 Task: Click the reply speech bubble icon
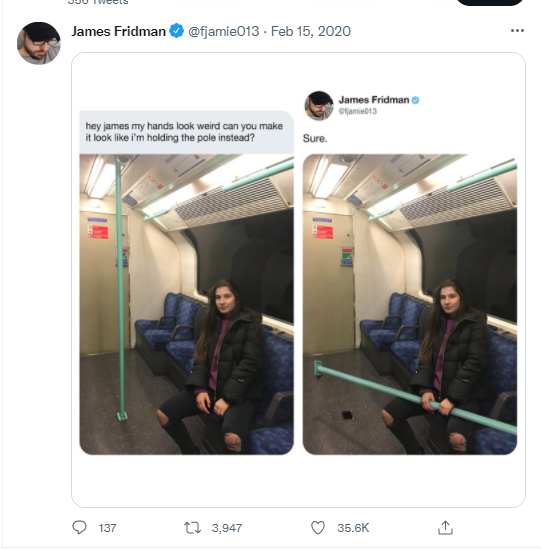(79, 527)
